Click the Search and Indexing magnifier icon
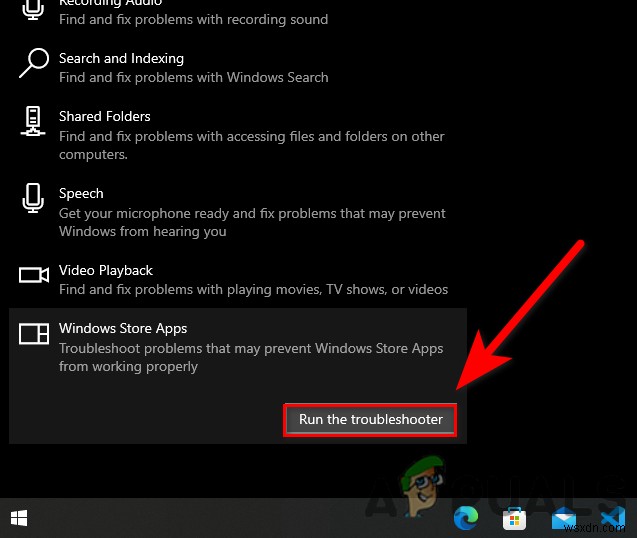 click(34, 63)
